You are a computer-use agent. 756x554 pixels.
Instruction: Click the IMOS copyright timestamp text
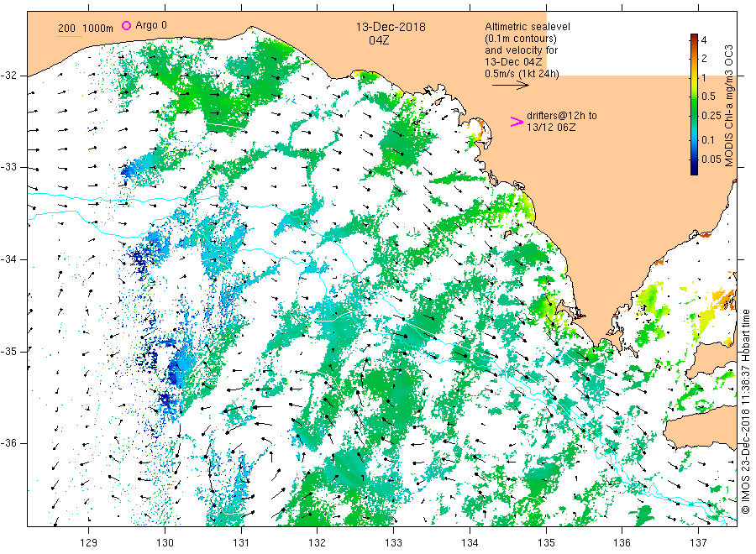(746, 411)
